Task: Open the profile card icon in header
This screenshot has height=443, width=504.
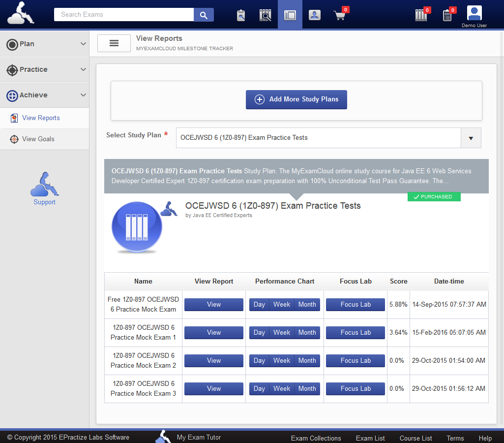Action: pyautogui.click(x=315, y=15)
